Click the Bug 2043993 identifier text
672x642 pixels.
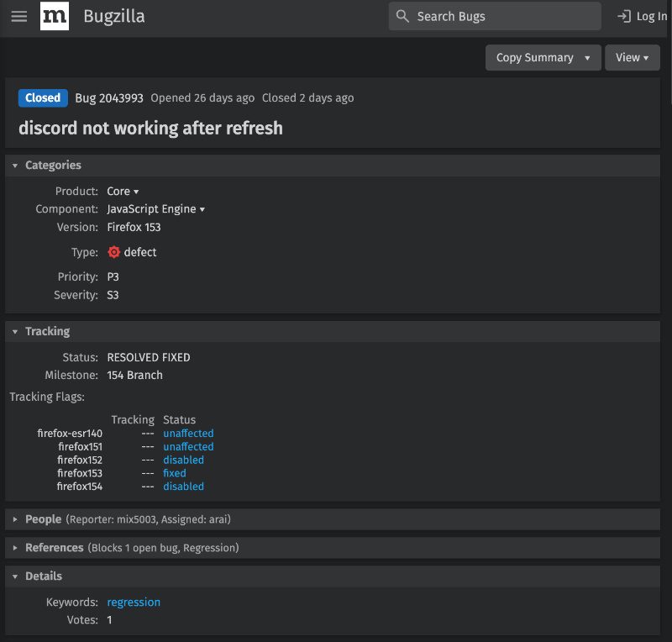pos(109,98)
